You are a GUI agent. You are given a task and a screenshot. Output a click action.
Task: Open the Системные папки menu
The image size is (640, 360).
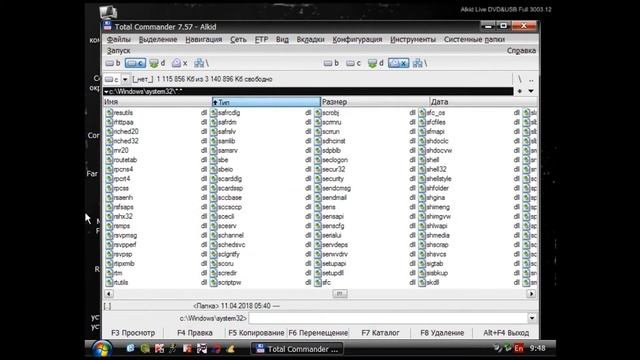474,40
